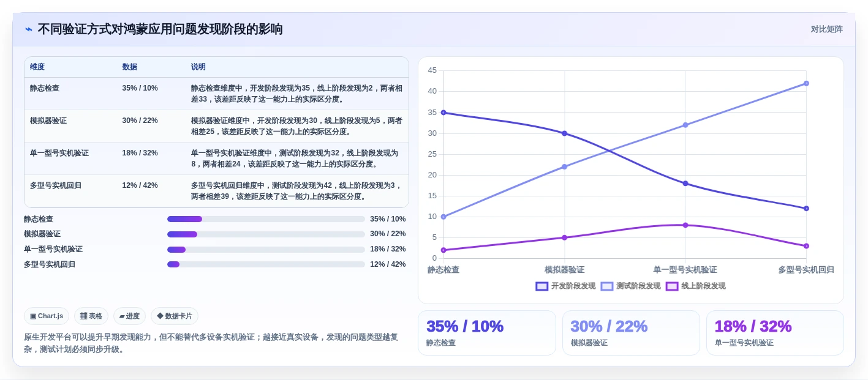868x380 pixels.
Task: Click the 静态检查 progress bar
Action: 266,219
